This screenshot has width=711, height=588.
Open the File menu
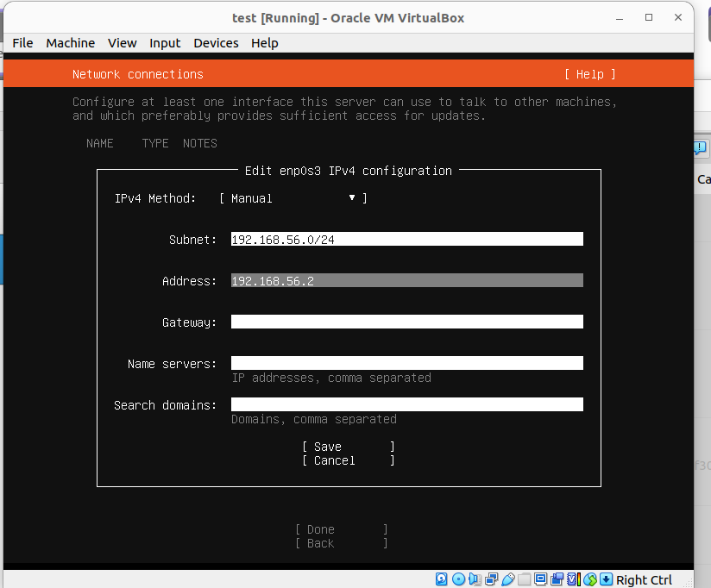click(22, 43)
